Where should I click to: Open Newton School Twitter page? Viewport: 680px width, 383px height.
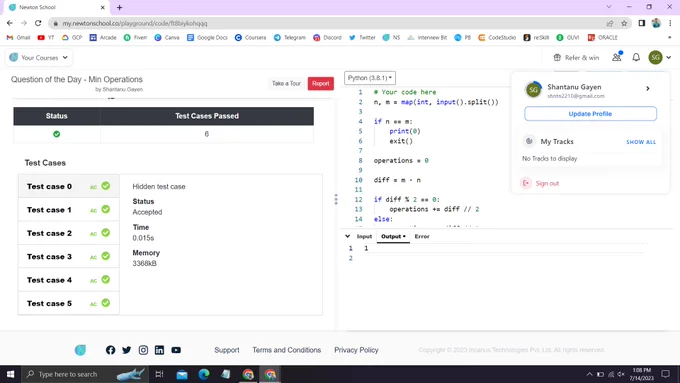[127, 350]
